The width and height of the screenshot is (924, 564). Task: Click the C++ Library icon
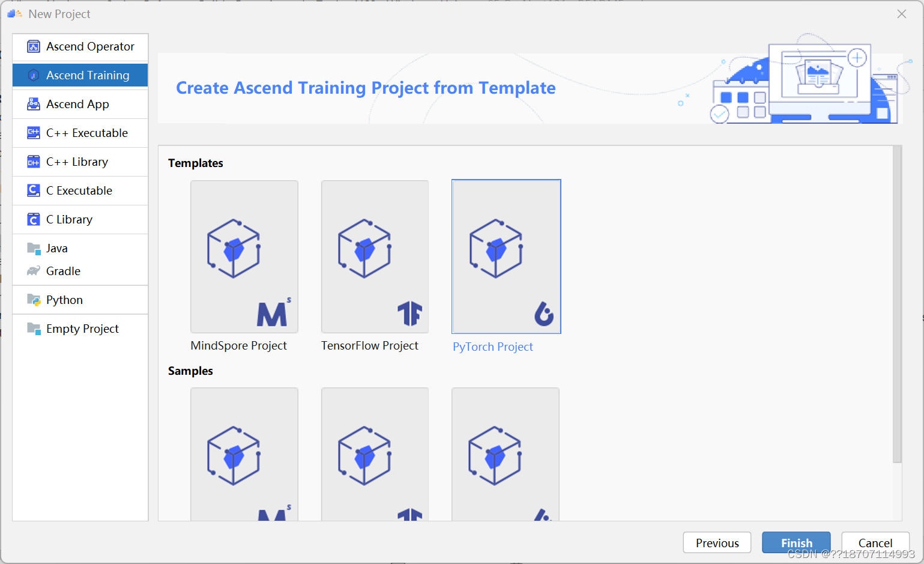[34, 162]
